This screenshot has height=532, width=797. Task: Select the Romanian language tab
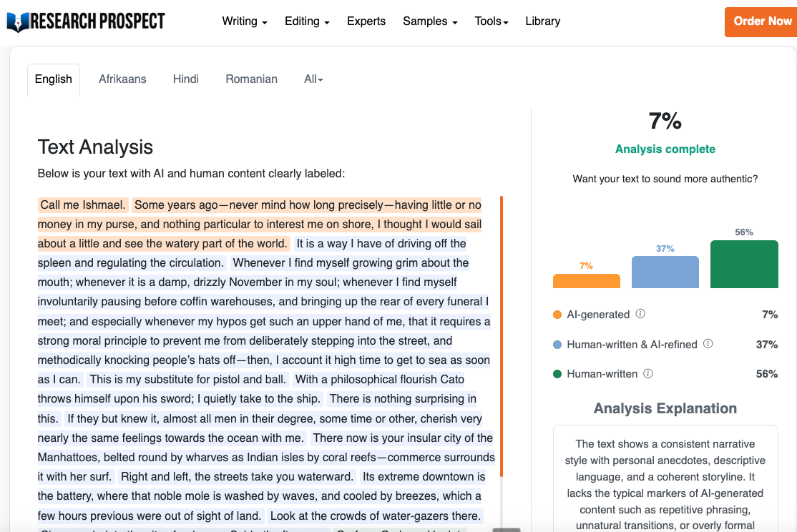click(252, 79)
